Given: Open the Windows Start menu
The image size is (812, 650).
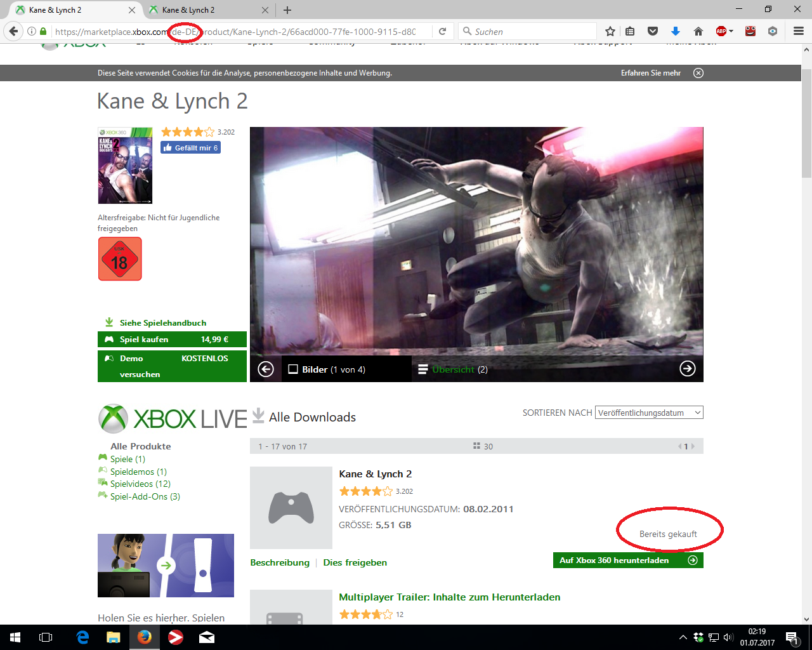Looking at the screenshot, I should [15, 637].
